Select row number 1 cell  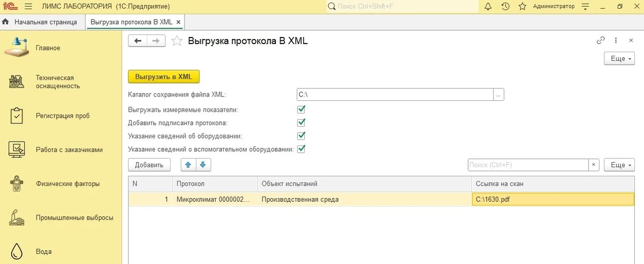(150, 199)
